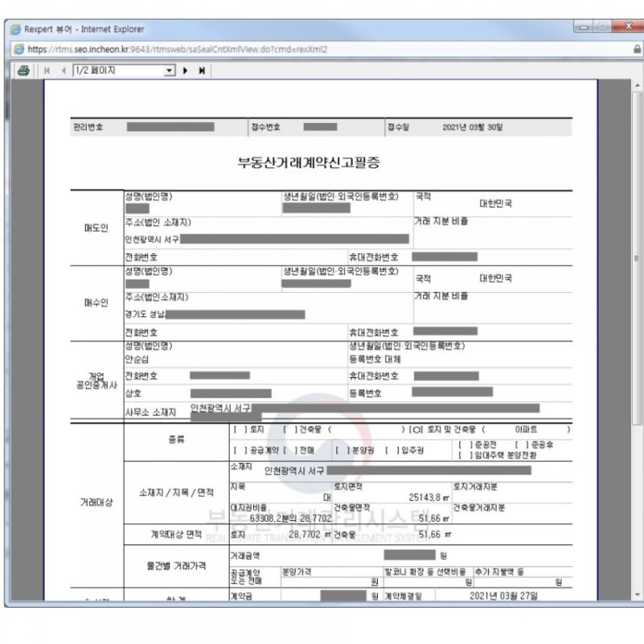Close the Rexpert viewer window

(x=628, y=27)
